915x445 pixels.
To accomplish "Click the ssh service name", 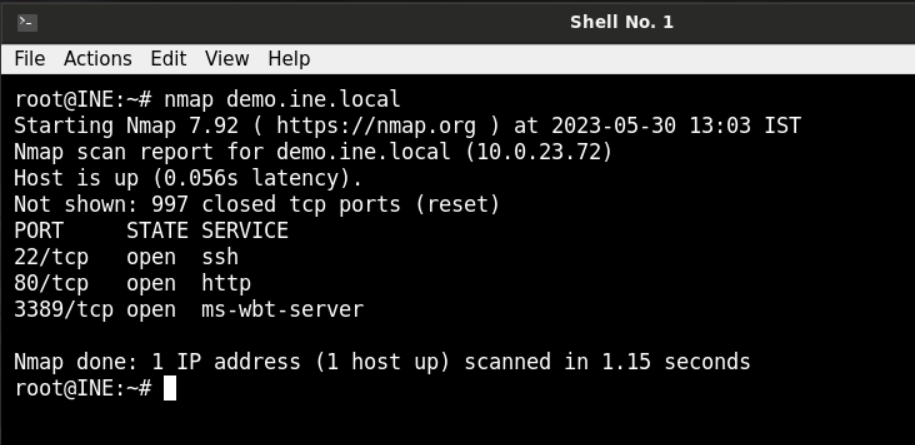I will 220,257.
